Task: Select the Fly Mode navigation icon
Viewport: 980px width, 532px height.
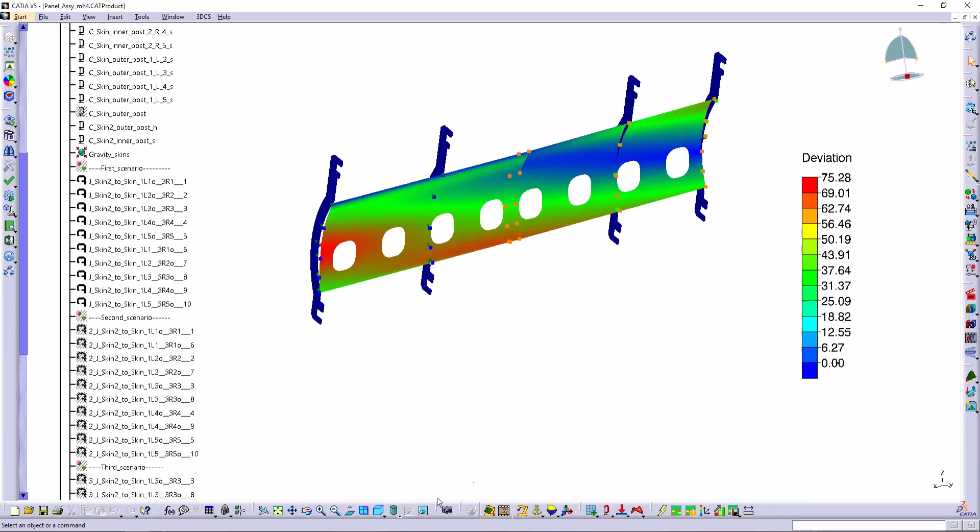Action: 264,511
